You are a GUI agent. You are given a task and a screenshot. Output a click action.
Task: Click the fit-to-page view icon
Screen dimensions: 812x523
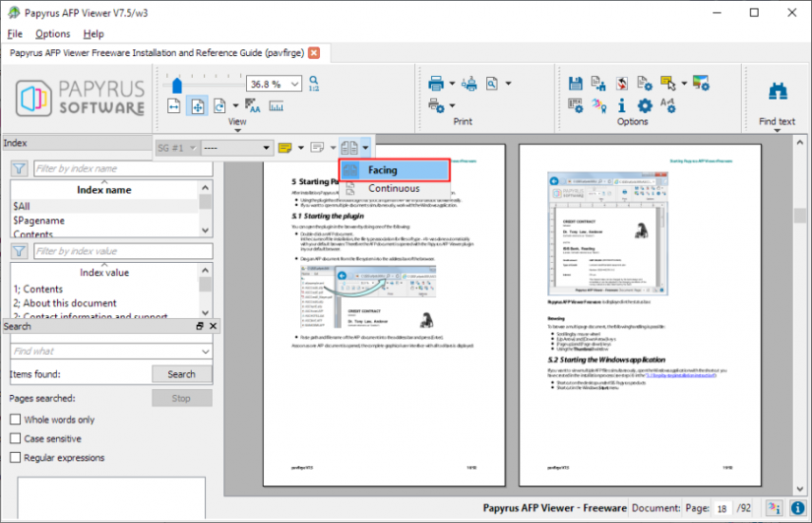click(x=197, y=106)
